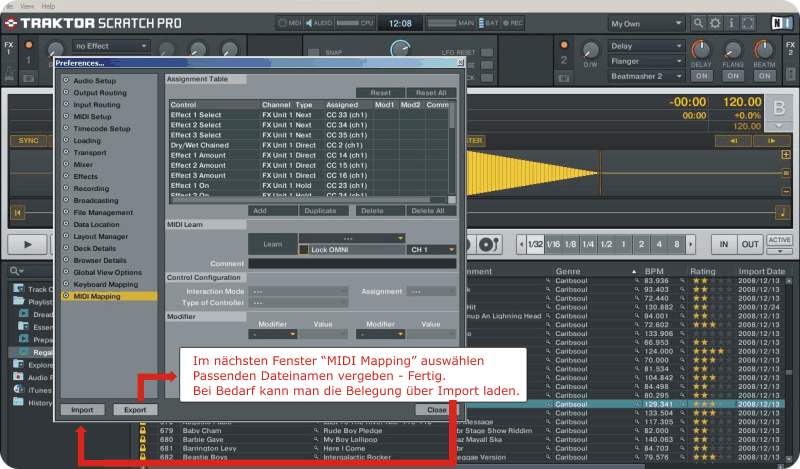This screenshot has width=800, height=469.
Task: Click the magnifier search icon in header
Action: (699, 22)
